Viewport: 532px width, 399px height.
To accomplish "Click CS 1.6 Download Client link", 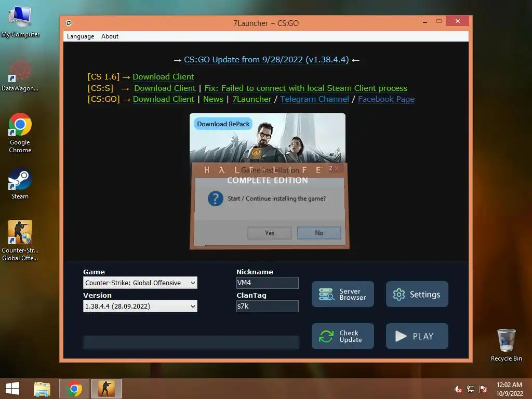I will (x=163, y=77).
